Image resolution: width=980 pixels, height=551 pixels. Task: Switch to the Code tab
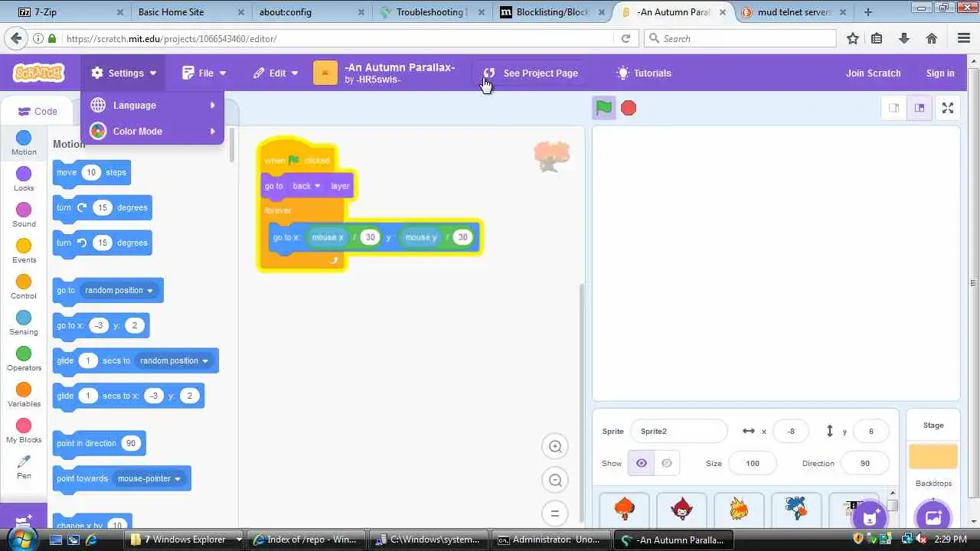pos(38,111)
